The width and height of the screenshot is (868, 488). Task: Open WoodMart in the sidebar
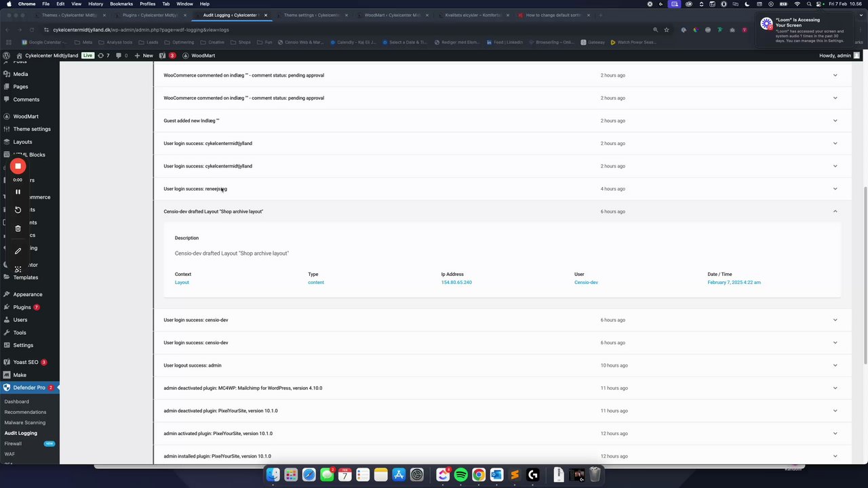pos(26,117)
